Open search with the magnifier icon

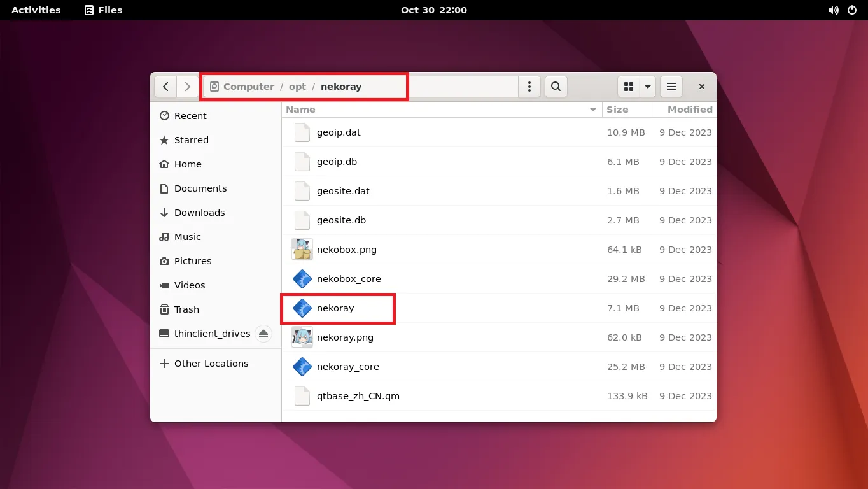(x=556, y=87)
